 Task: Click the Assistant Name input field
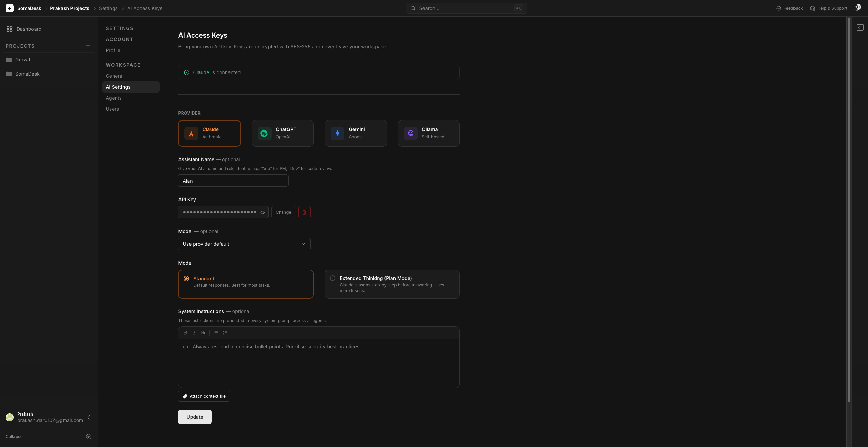[x=233, y=181]
